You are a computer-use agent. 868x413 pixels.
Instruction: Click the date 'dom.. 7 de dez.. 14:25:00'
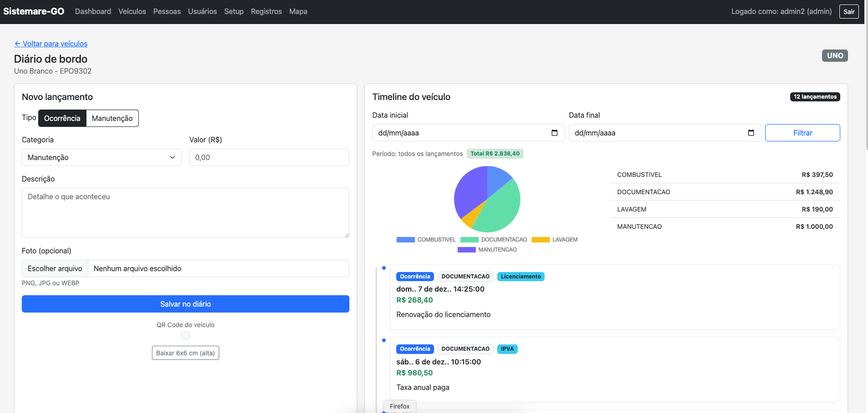[x=441, y=289]
